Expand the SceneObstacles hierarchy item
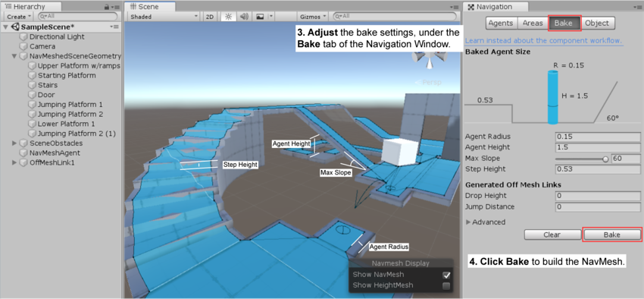 14,143
